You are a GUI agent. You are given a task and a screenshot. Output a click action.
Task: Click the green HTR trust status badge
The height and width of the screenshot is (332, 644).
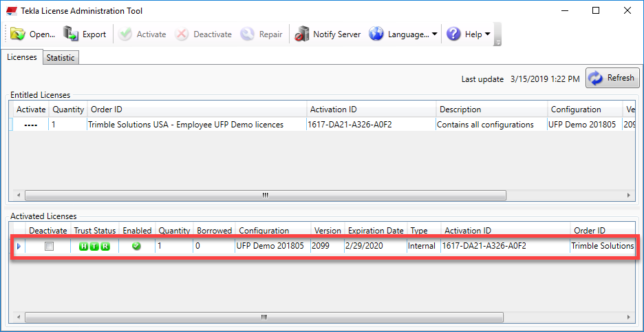(94, 246)
